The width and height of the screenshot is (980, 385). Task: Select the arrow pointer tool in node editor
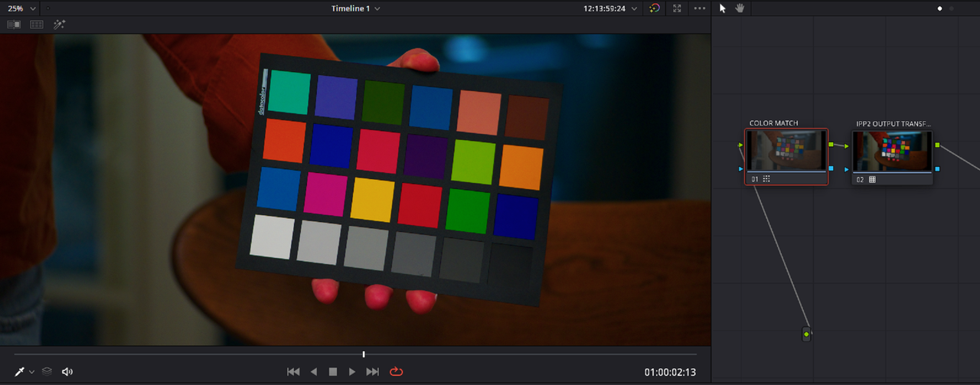coord(723,8)
